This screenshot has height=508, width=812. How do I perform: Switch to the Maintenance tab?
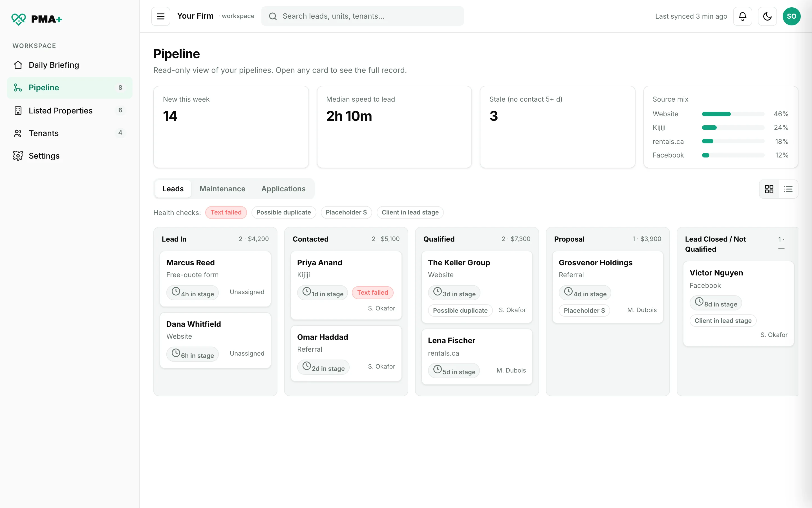click(222, 189)
